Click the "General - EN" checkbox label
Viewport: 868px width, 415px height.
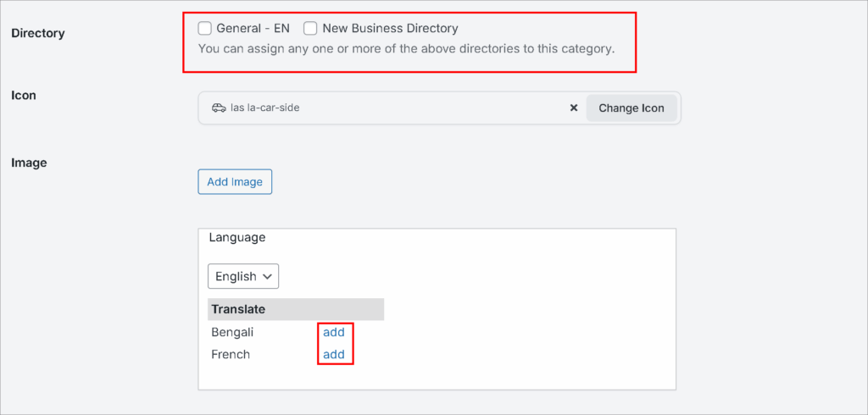pyautogui.click(x=253, y=29)
